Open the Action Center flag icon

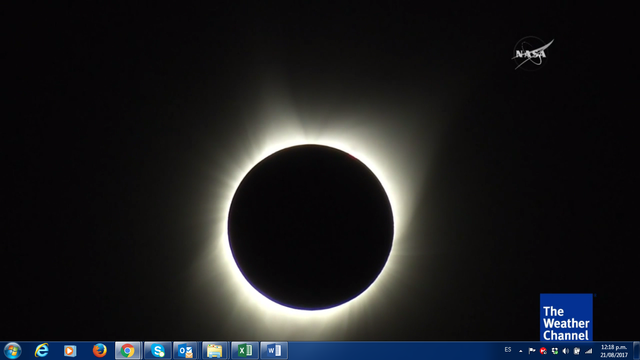coord(532,351)
